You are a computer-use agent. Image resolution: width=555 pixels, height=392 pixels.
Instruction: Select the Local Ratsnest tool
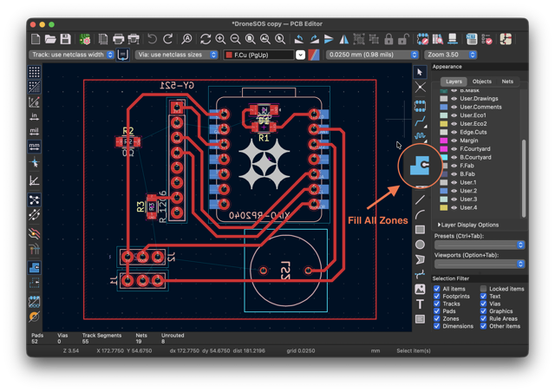pos(420,87)
